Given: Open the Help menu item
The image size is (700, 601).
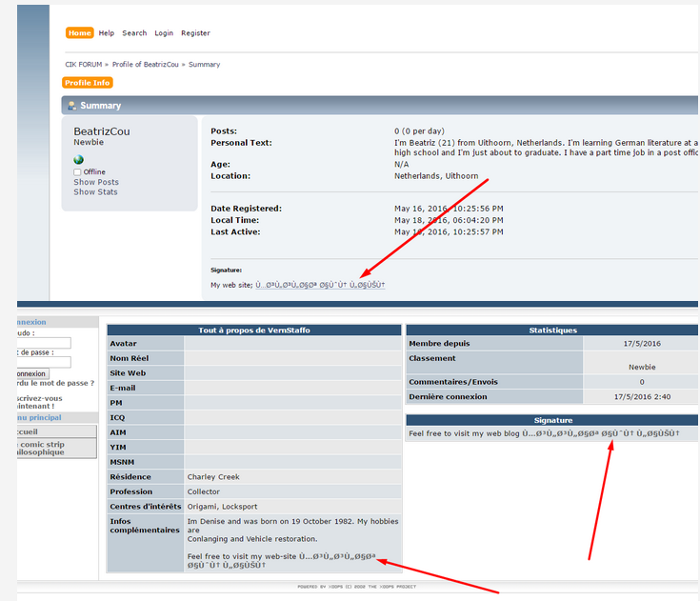Looking at the screenshot, I should [x=107, y=33].
